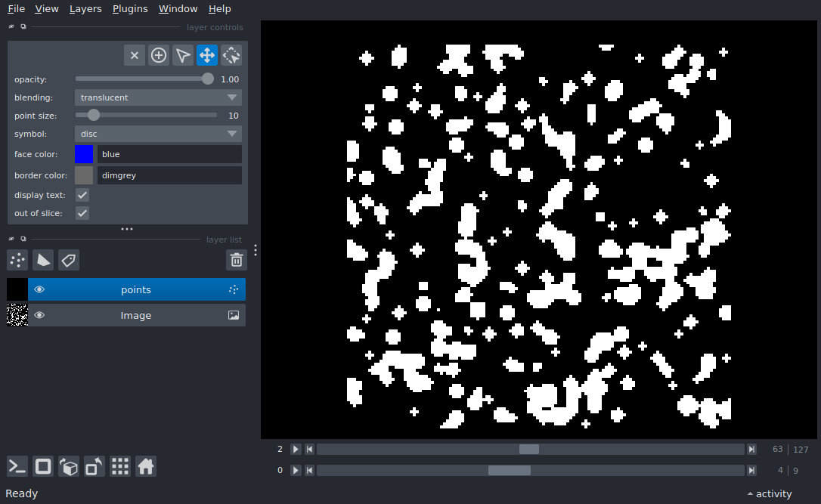Click the transpose dimensions icon
Viewport: 821px width, 504px height.
94,466
